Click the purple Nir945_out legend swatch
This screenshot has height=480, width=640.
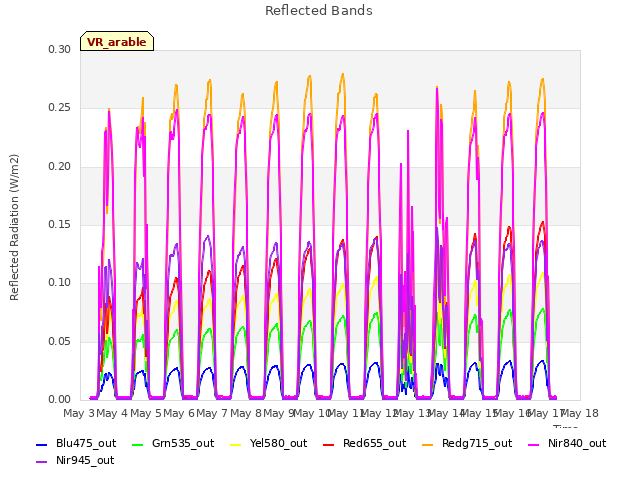click(x=42, y=462)
